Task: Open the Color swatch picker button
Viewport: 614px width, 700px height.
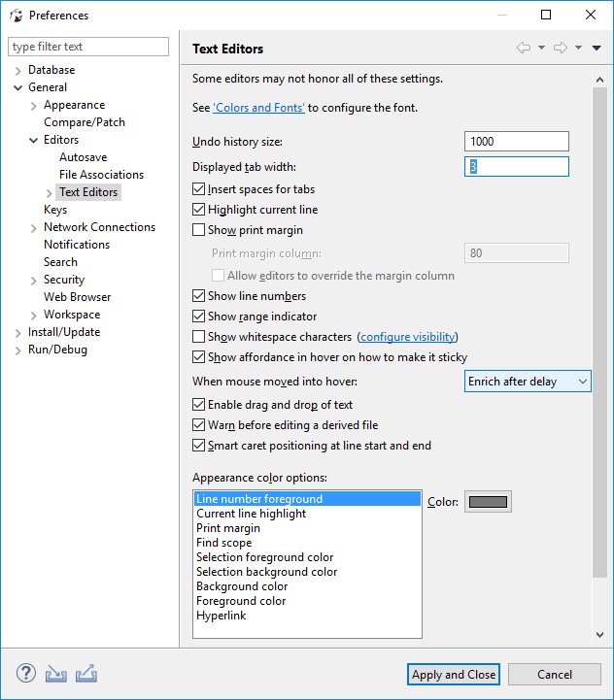Action: [488, 502]
